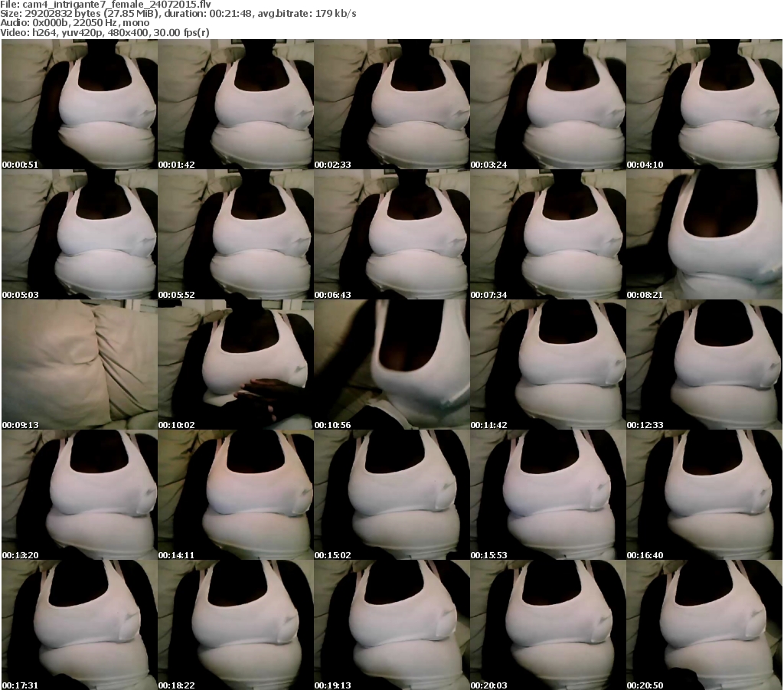Viewport: 784px width, 690px height.
Task: Click the Audio info line in header
Action: pyautogui.click(x=75, y=23)
